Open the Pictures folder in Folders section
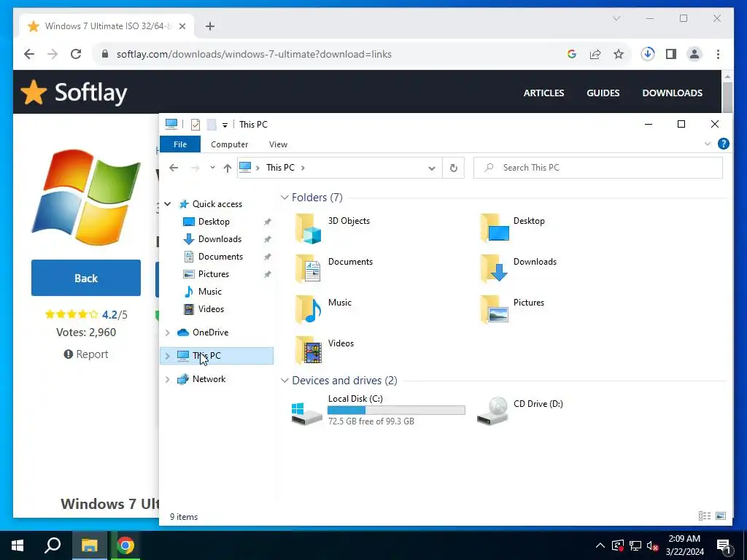Viewport: 747px width, 560px height. tap(494, 309)
